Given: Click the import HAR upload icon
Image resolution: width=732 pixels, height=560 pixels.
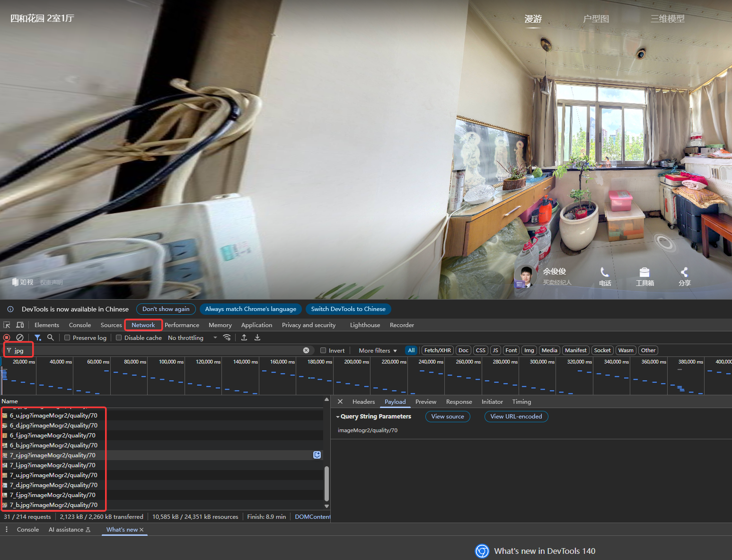Looking at the screenshot, I should click(x=244, y=338).
